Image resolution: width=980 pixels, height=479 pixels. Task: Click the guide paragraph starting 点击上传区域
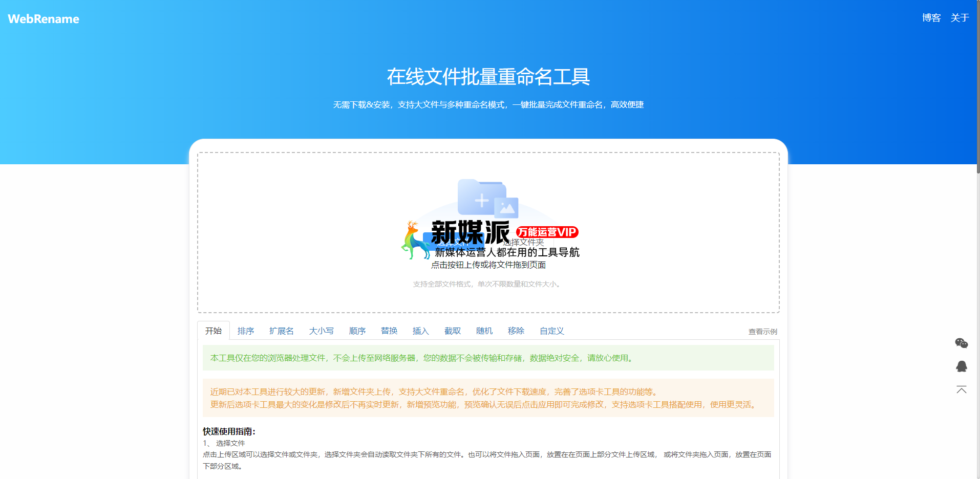(487, 460)
